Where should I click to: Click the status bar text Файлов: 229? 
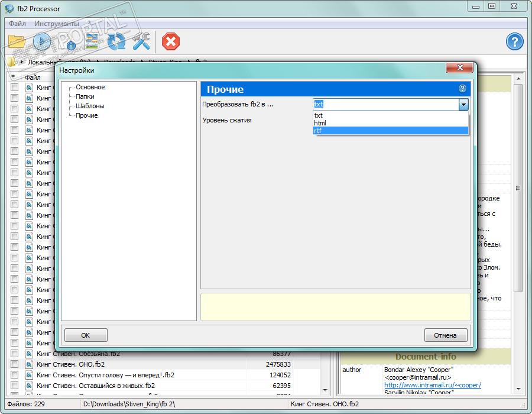tap(26, 404)
